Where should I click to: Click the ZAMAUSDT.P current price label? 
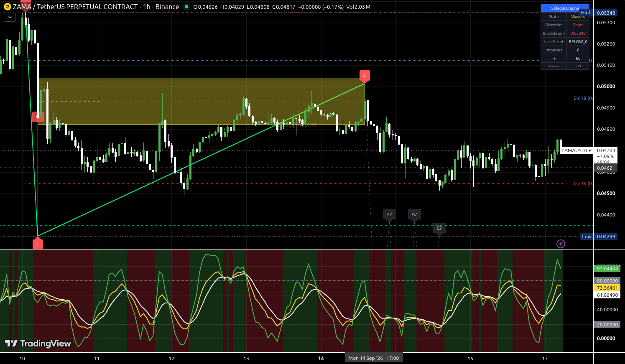coord(576,150)
